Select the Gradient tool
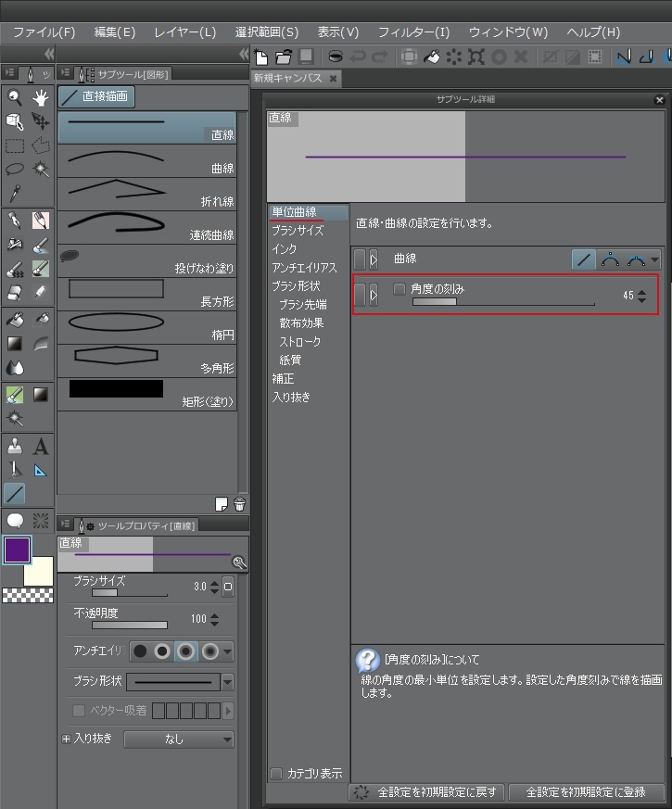Viewport: 672px width, 809px height. coord(15,344)
